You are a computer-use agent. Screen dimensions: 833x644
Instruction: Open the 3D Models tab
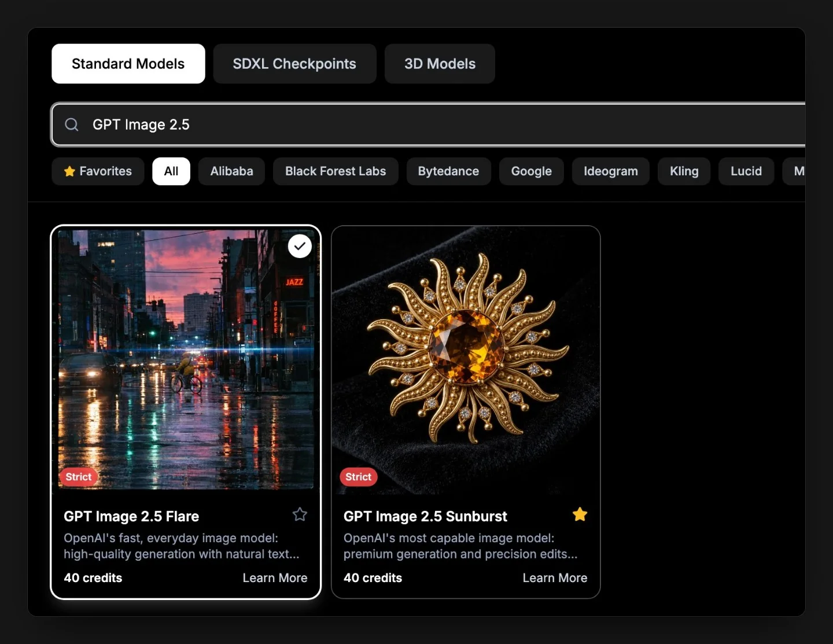(x=440, y=64)
